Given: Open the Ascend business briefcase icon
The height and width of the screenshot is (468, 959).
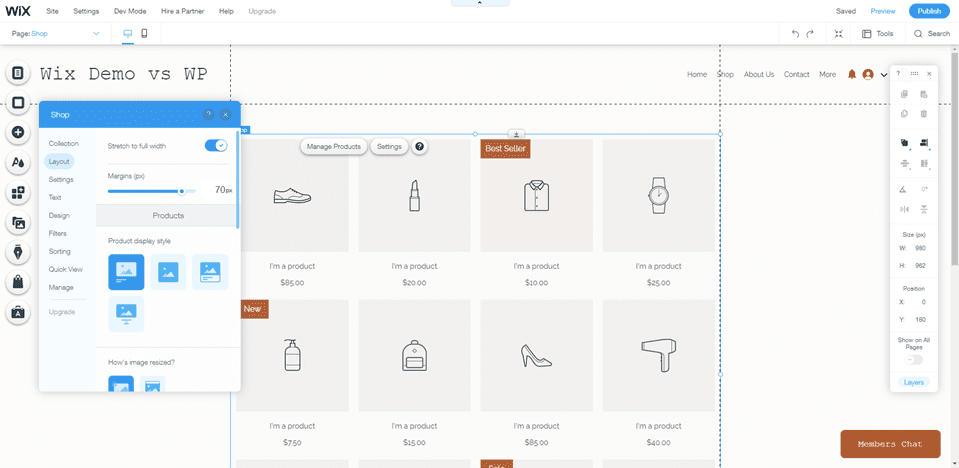Looking at the screenshot, I should click(18, 312).
